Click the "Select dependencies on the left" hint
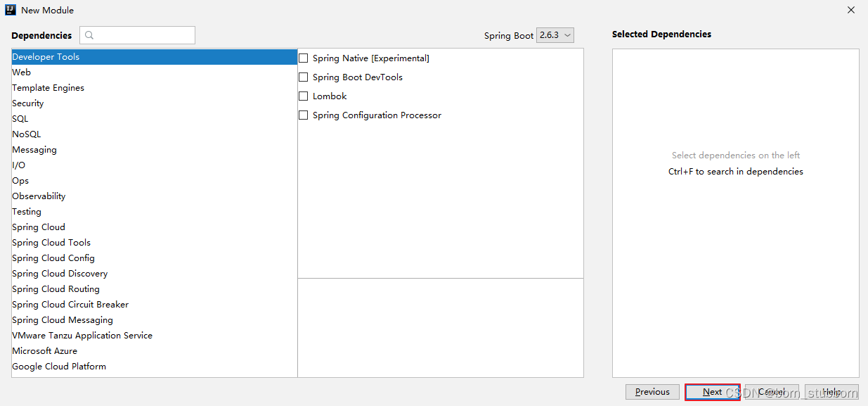Image resolution: width=868 pixels, height=406 pixels. pyautogui.click(x=736, y=156)
